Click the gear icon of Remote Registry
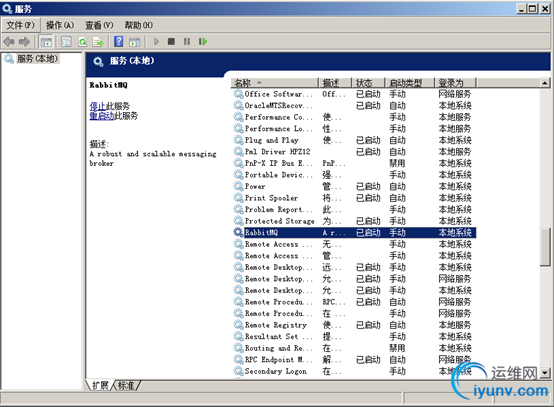The image size is (554, 407). [x=238, y=325]
